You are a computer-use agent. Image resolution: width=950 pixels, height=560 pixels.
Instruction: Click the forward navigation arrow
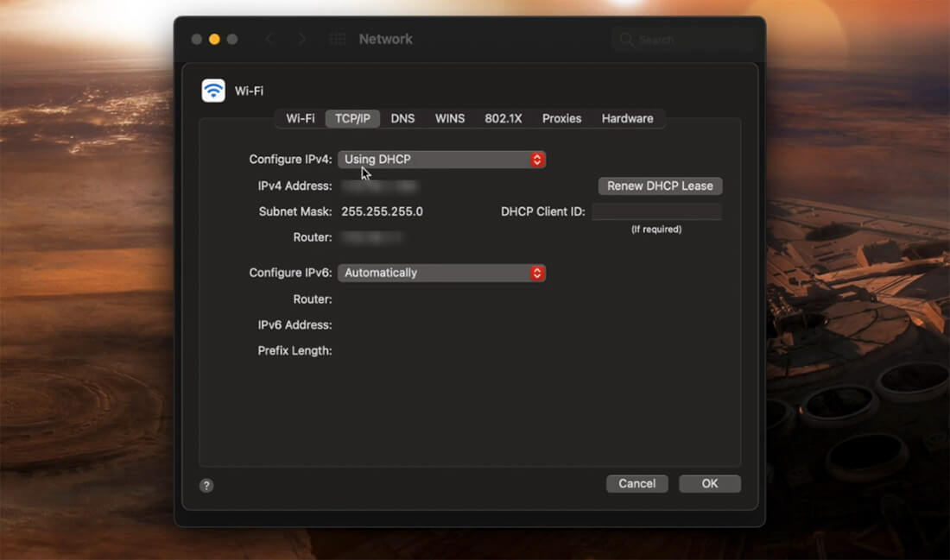[300, 39]
